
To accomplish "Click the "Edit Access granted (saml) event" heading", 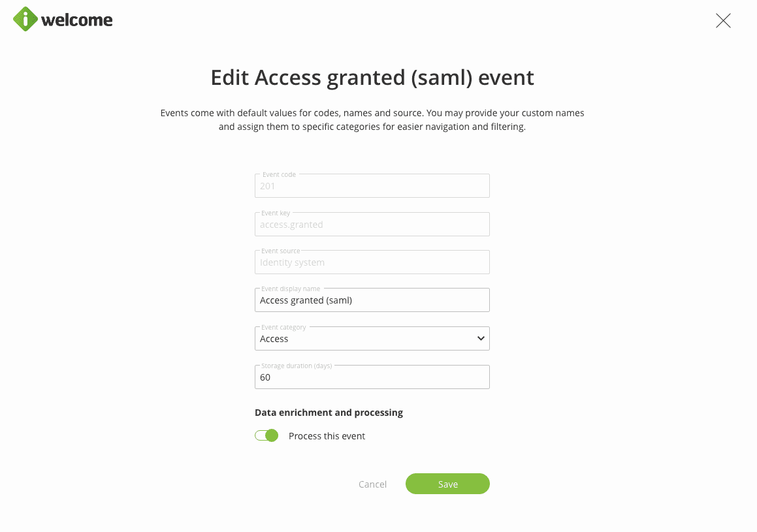I will 372,78.
